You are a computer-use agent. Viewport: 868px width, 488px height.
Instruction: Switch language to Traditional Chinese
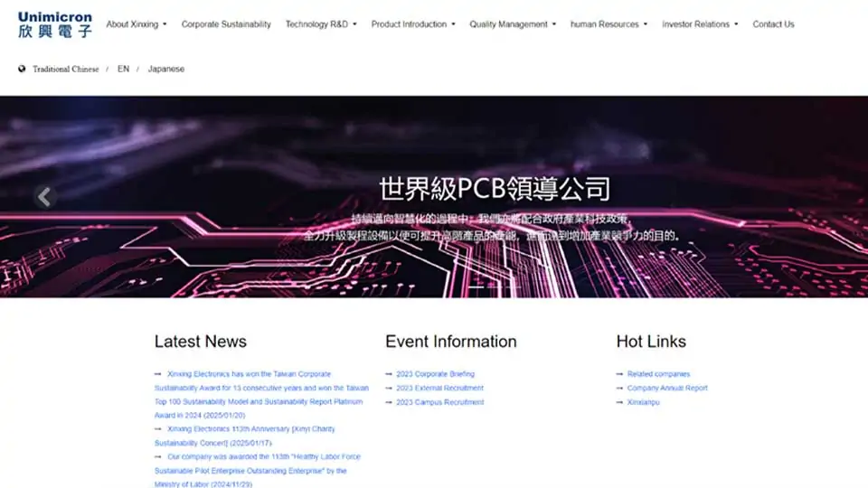66,69
